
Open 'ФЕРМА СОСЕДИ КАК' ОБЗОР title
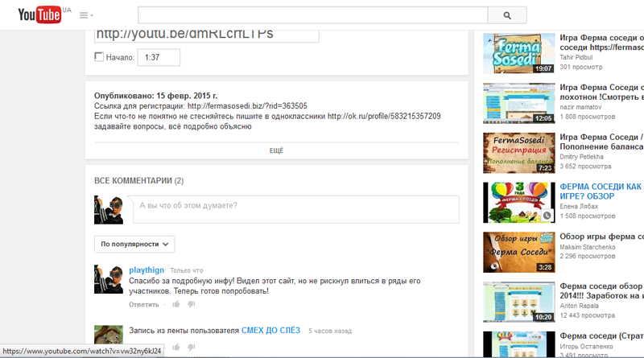click(x=601, y=191)
